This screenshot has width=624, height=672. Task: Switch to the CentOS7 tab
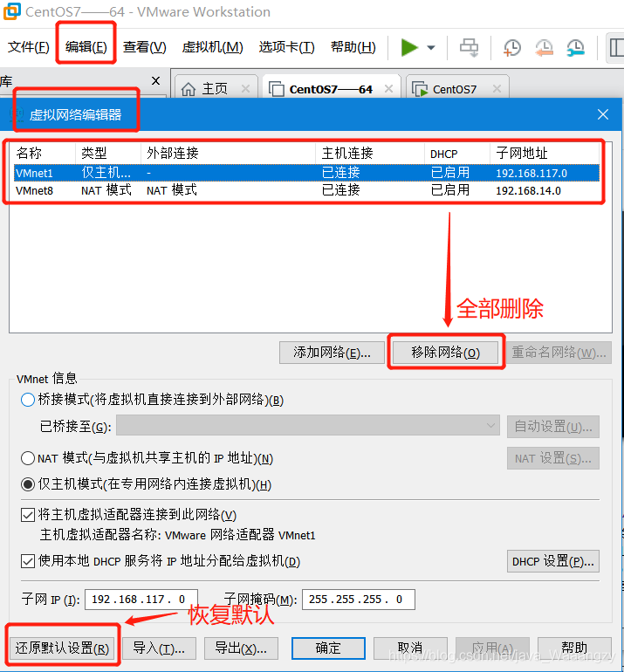click(456, 87)
